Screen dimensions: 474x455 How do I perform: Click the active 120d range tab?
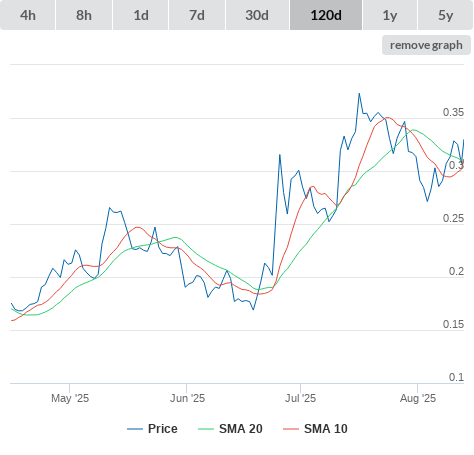pos(326,15)
